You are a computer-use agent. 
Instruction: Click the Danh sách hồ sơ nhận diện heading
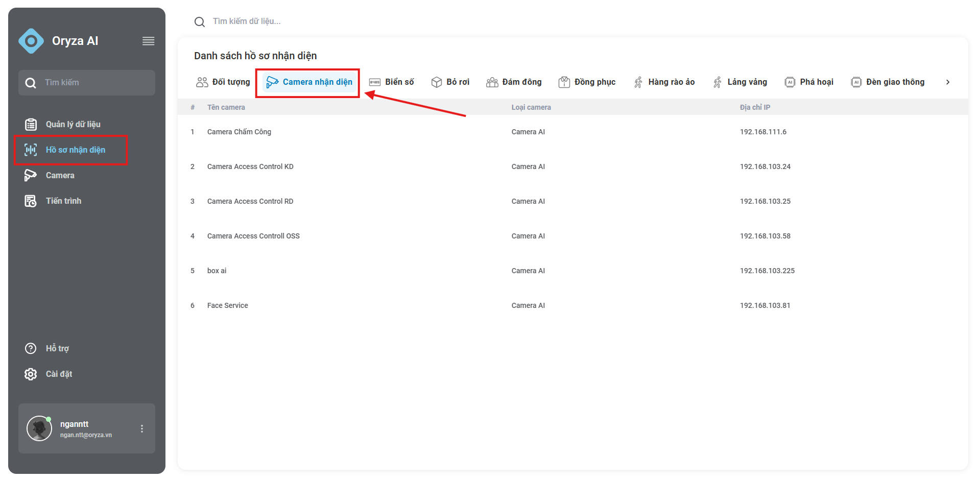point(255,56)
